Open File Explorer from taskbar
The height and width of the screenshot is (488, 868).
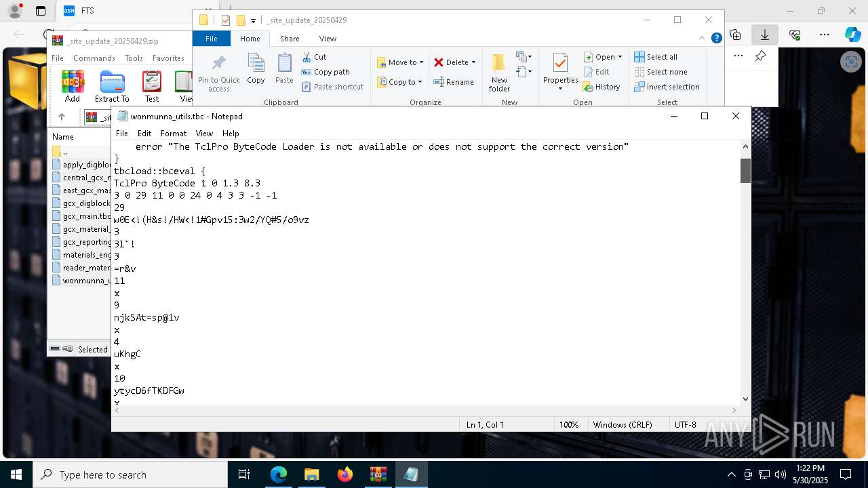(311, 474)
